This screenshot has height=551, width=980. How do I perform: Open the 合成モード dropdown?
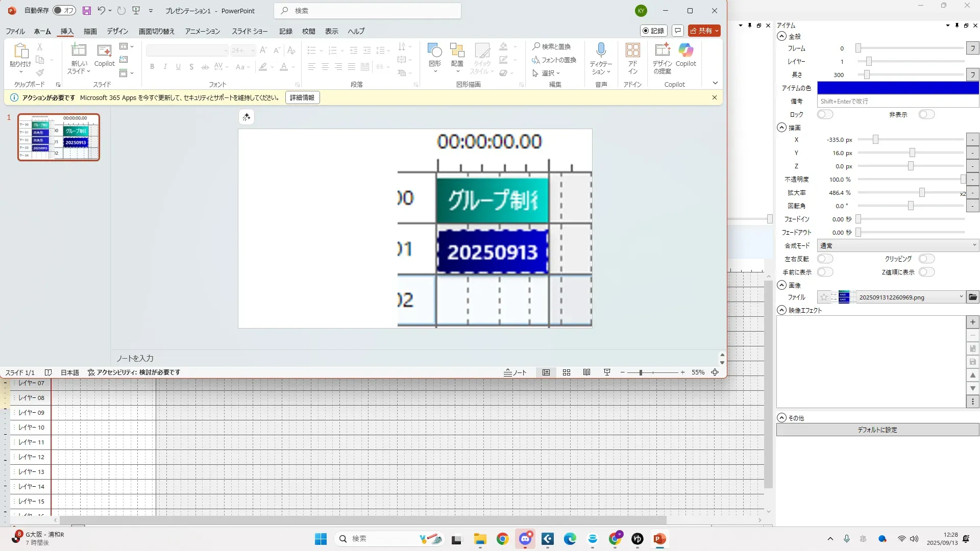pyautogui.click(x=898, y=245)
